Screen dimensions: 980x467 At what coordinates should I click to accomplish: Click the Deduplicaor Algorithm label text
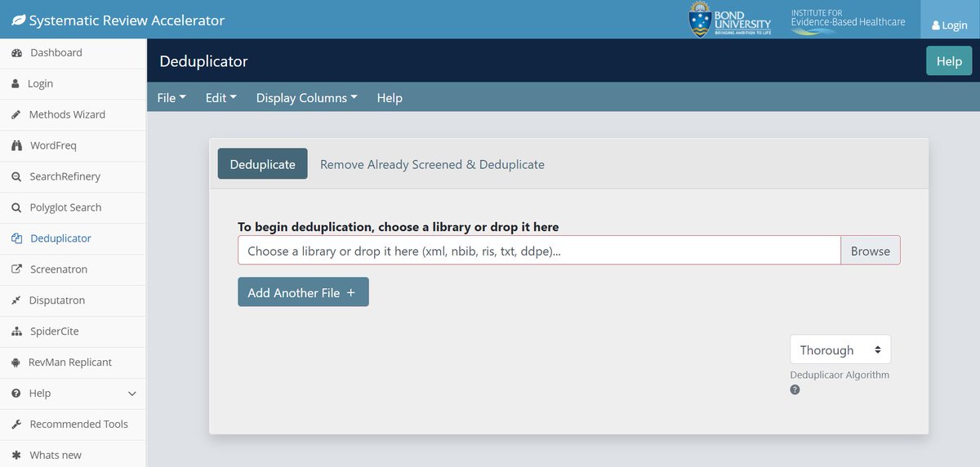[840, 376]
